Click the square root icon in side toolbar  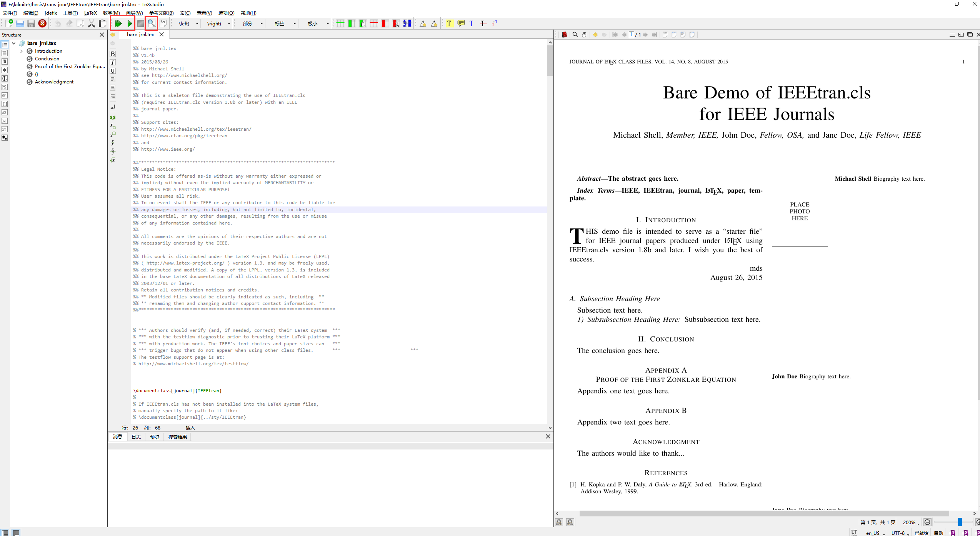(x=113, y=160)
